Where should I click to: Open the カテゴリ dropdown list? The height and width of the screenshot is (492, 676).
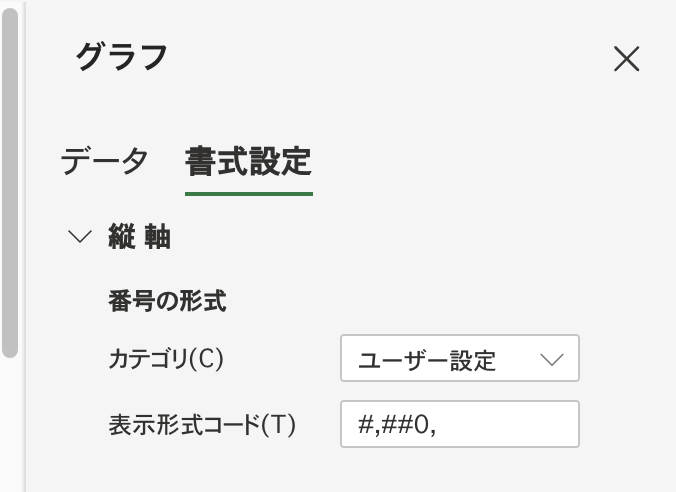[x=459, y=358]
